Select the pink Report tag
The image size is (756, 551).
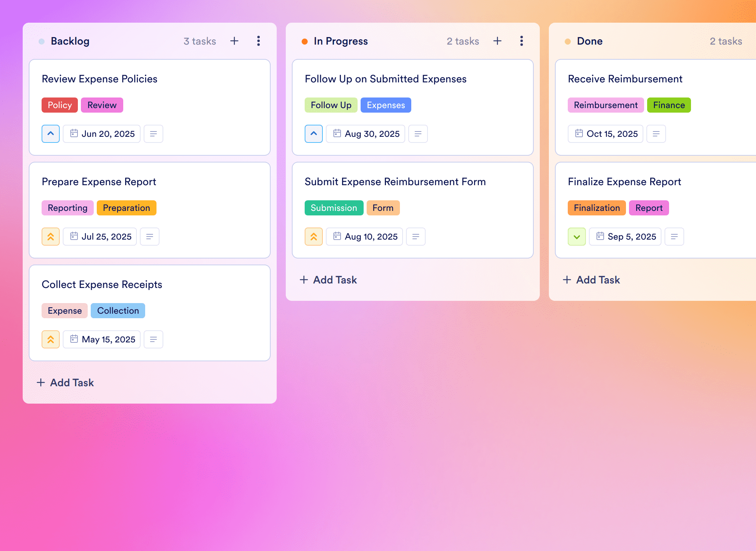(649, 208)
